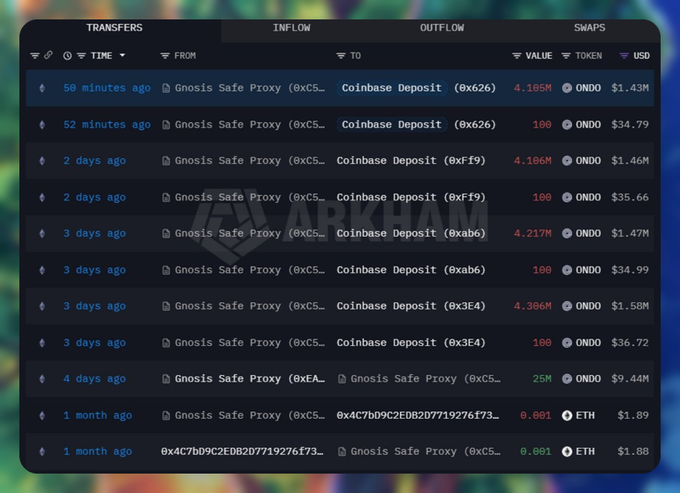The width and height of the screenshot is (680, 493).
Task: Click Ethereum icon in the 4 days row
Action: [42, 379]
